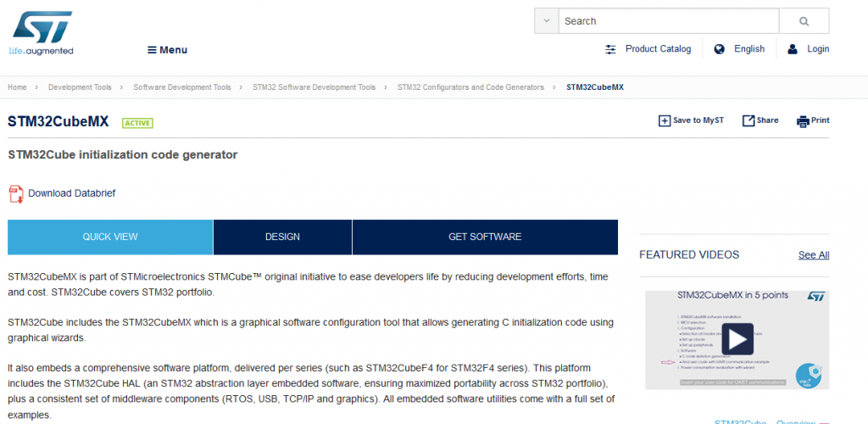Open the Login link
This screenshot has width=868, height=424.
(818, 48)
